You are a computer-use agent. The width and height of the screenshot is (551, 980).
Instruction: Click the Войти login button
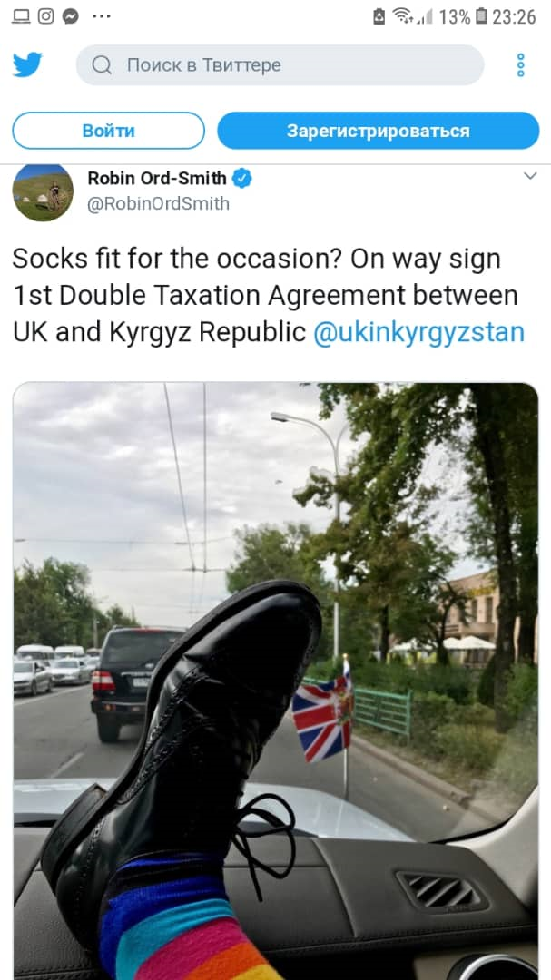click(x=109, y=131)
